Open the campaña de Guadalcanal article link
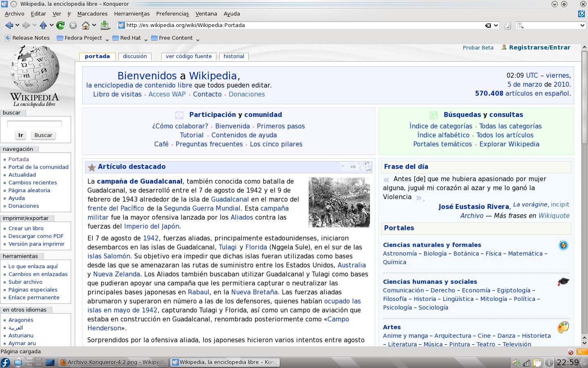 coord(139,182)
